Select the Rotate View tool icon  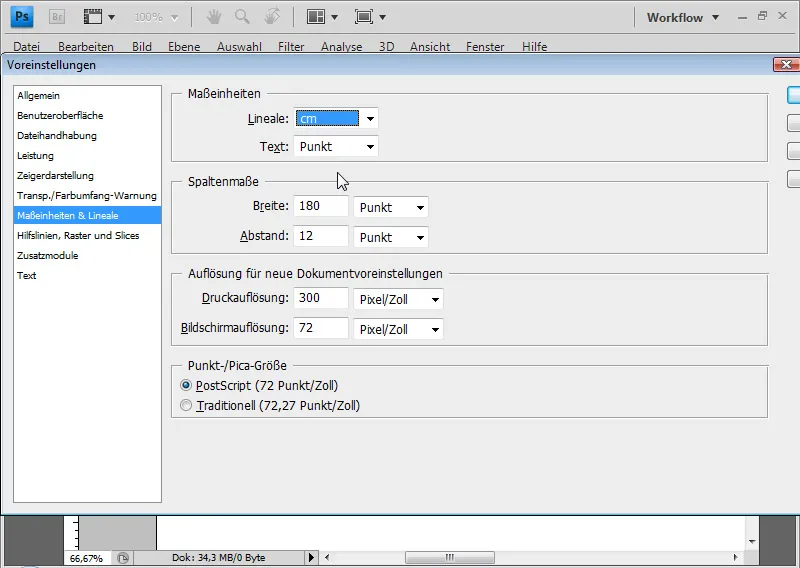coord(272,17)
